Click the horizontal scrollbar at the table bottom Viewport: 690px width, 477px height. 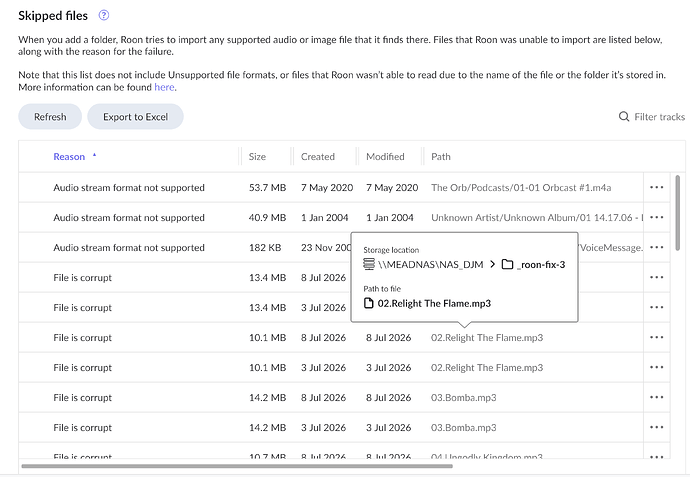(237, 466)
